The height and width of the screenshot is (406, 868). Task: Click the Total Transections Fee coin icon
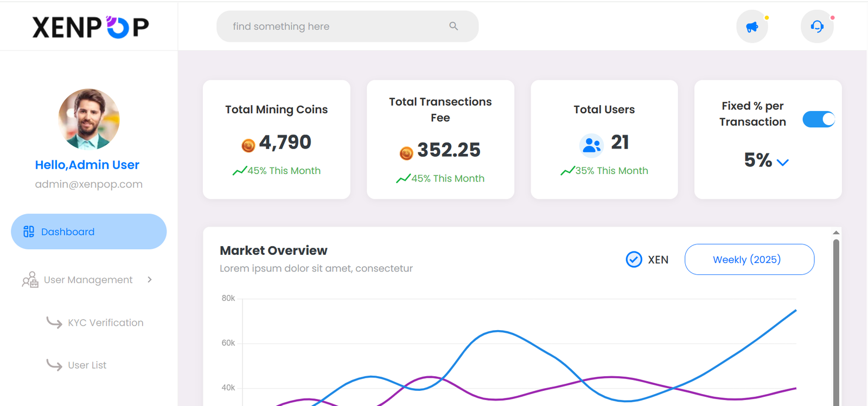[x=406, y=153]
